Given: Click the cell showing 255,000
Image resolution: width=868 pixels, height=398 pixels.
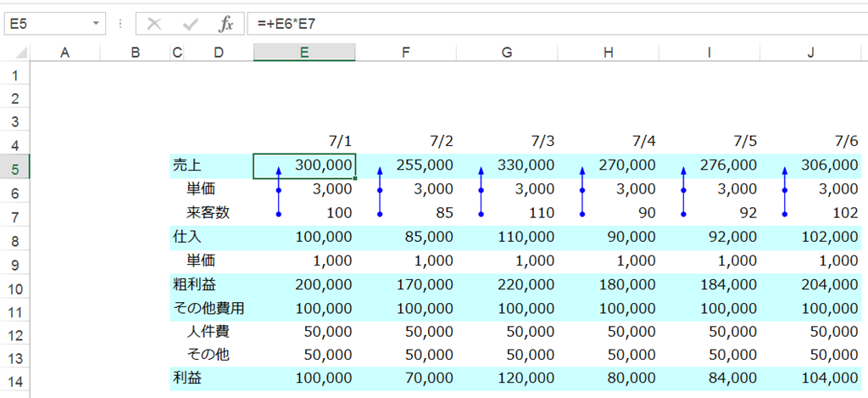Looking at the screenshot, I should point(406,165).
